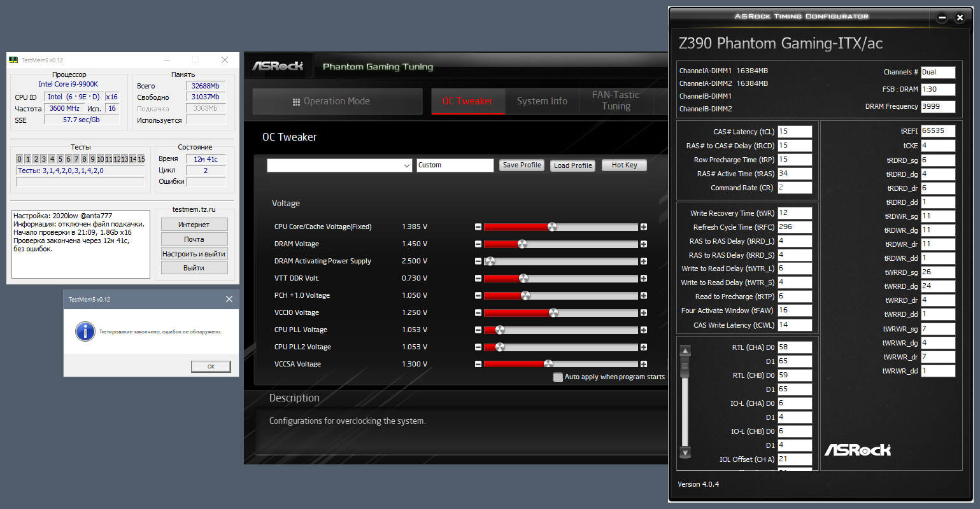Click the Почта button in TestMem5

(194, 239)
